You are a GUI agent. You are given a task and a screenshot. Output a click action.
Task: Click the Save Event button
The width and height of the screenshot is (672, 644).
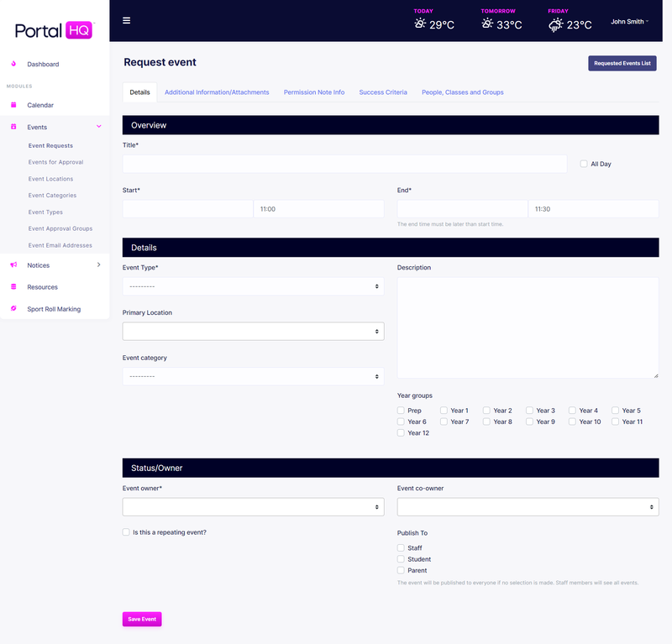(141, 617)
